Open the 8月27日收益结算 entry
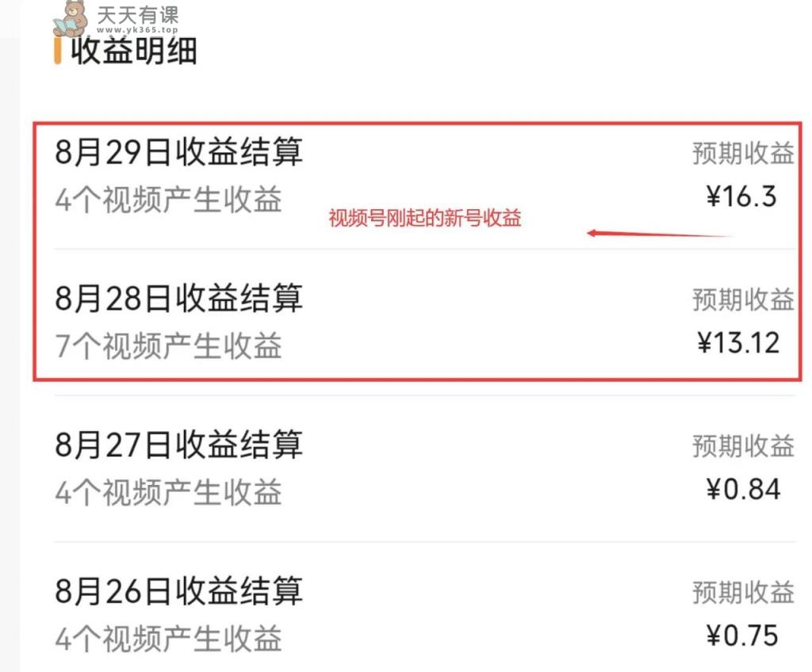Viewport: 812px width, 672px height. 425,468
